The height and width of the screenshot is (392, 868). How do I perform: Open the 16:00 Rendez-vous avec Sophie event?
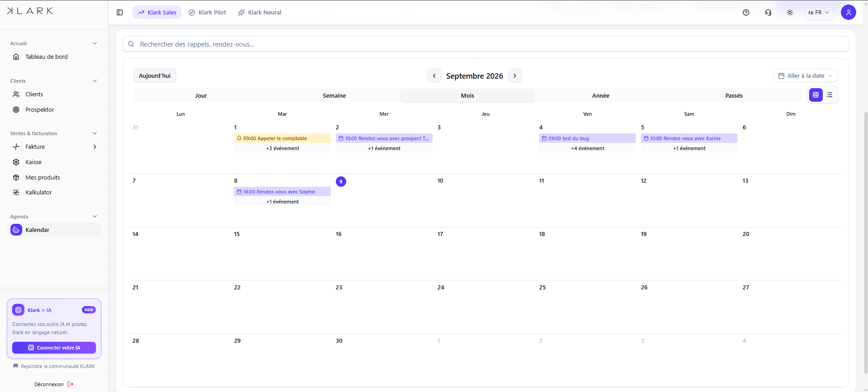[282, 192]
